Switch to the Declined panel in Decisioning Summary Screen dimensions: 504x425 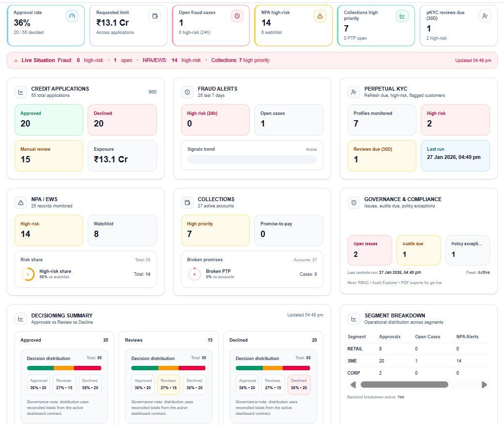[273, 340]
